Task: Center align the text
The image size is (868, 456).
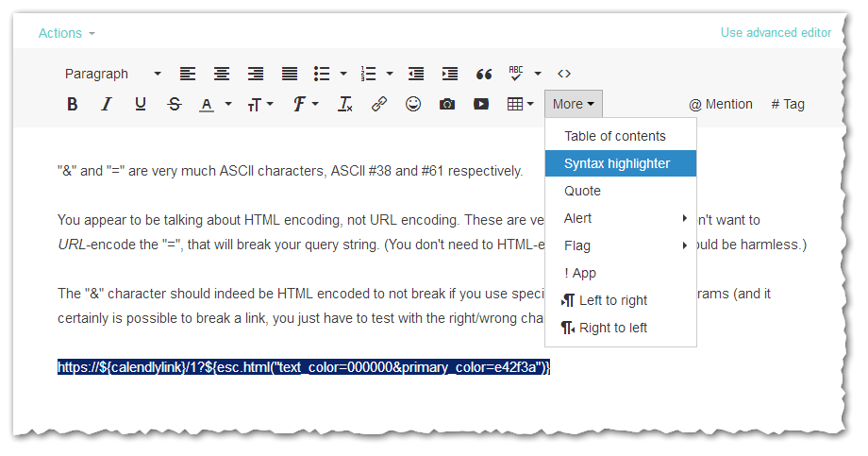Action: pyautogui.click(x=222, y=74)
